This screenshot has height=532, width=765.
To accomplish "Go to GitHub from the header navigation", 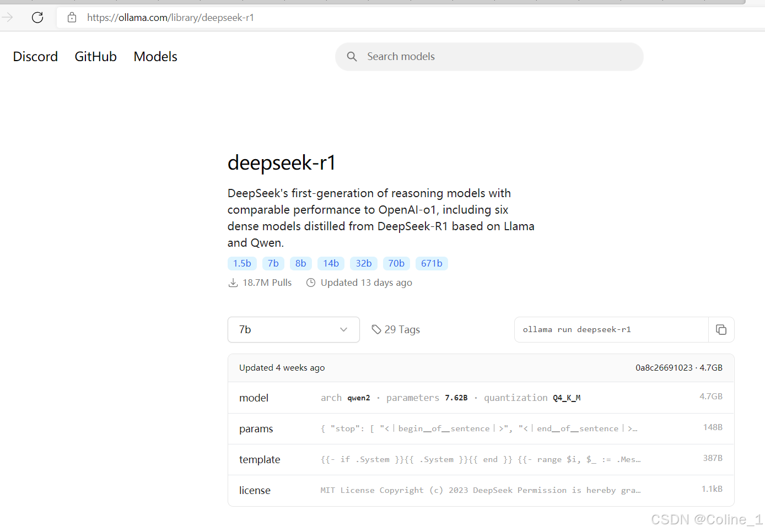I will click(x=96, y=57).
